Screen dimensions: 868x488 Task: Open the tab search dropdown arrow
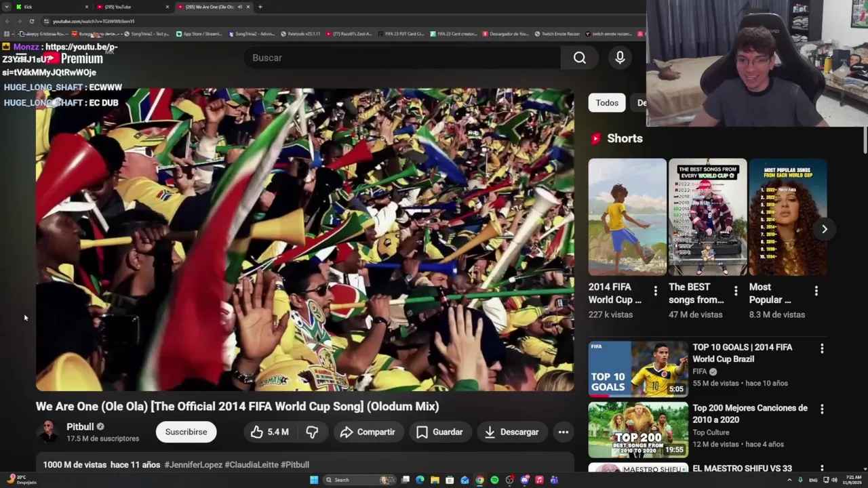click(x=7, y=7)
